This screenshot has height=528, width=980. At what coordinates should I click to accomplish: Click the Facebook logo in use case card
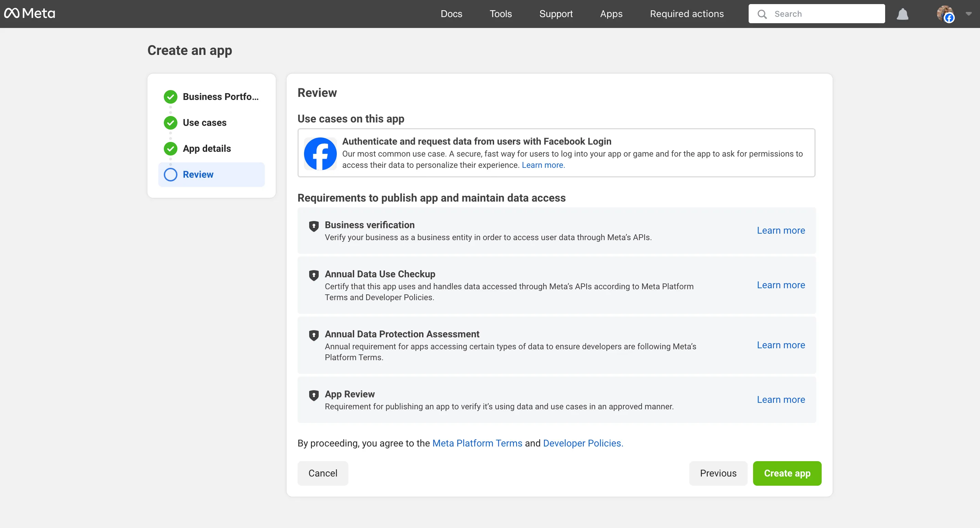click(x=320, y=153)
